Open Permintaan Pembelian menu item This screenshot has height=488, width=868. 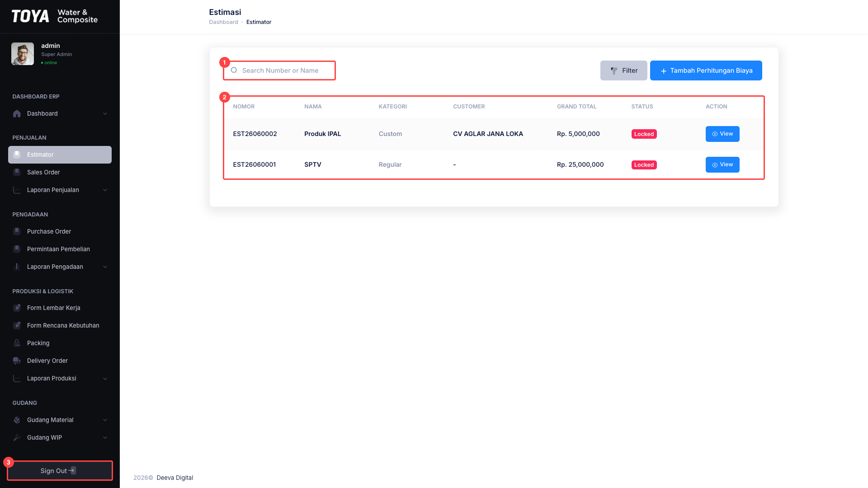[60, 249]
